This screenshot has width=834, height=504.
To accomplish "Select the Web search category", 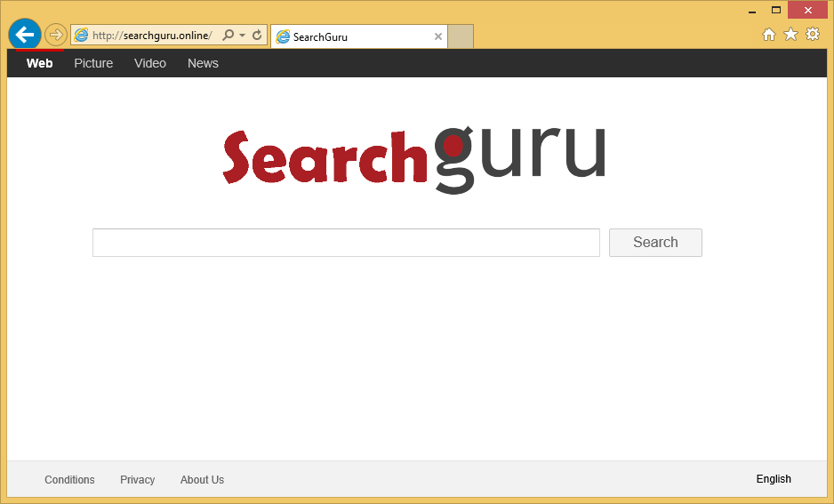I will [39, 63].
